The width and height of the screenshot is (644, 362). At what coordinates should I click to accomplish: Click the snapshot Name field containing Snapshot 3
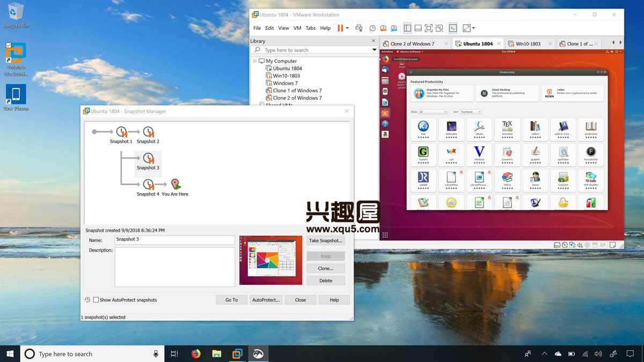tap(174, 240)
